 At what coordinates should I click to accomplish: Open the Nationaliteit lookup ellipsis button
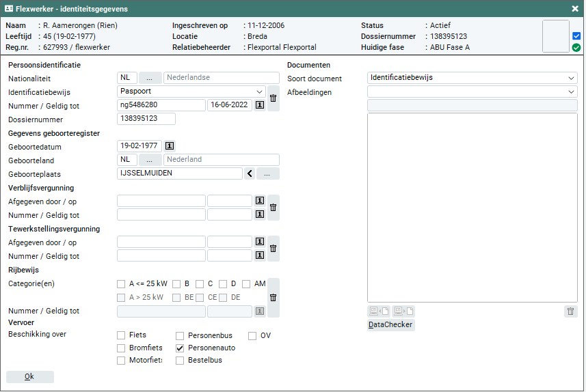pos(150,78)
